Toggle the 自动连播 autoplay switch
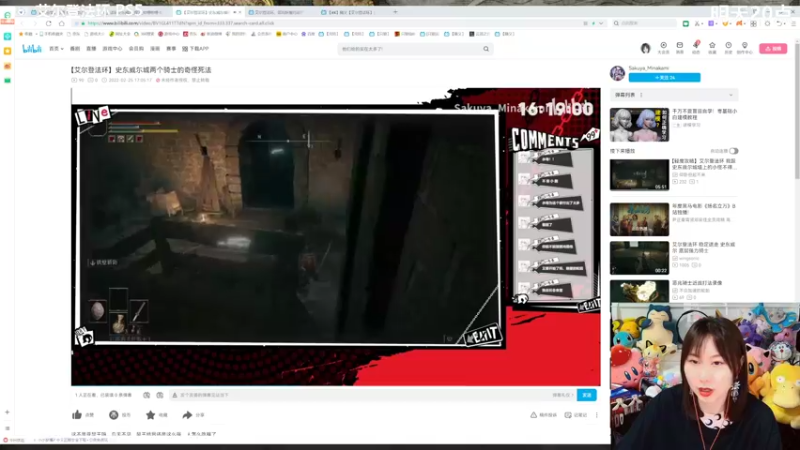 pyautogui.click(x=733, y=151)
